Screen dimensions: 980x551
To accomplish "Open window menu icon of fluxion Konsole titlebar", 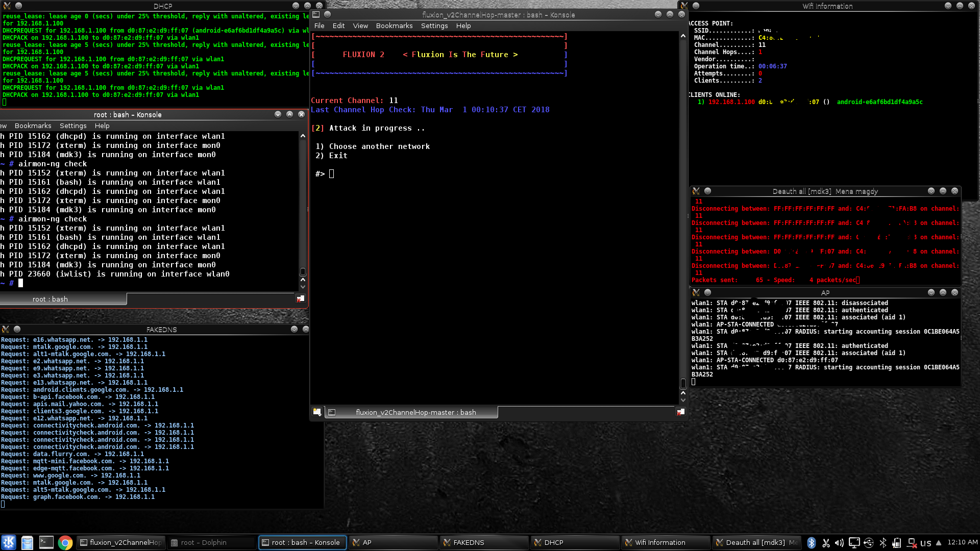I will pos(316,14).
